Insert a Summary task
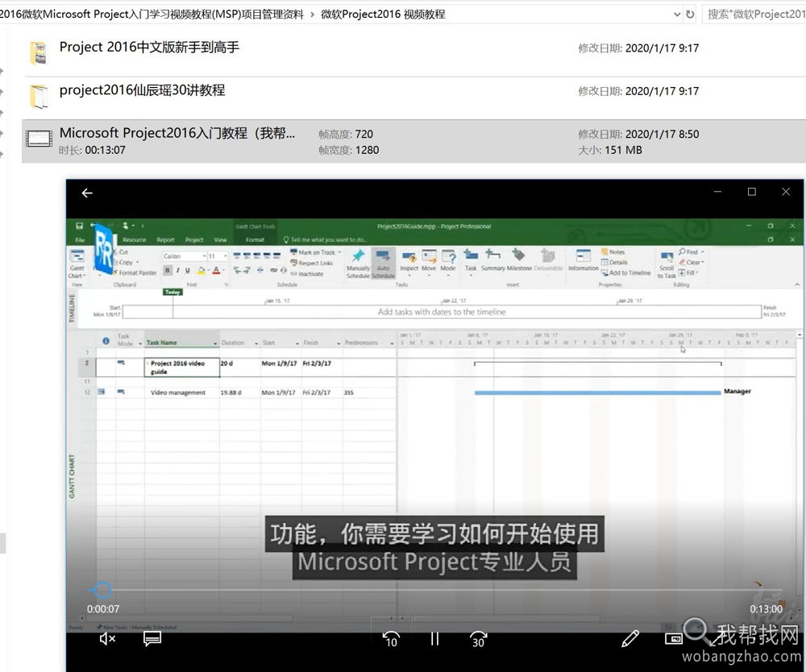Viewport: 806px width, 672px height. (493, 260)
